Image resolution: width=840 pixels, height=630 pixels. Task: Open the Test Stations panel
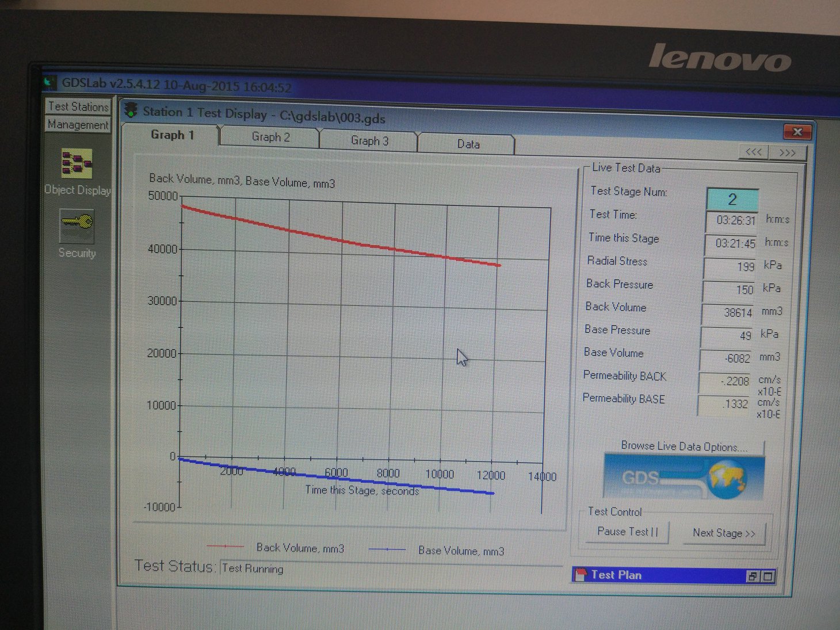(78, 106)
